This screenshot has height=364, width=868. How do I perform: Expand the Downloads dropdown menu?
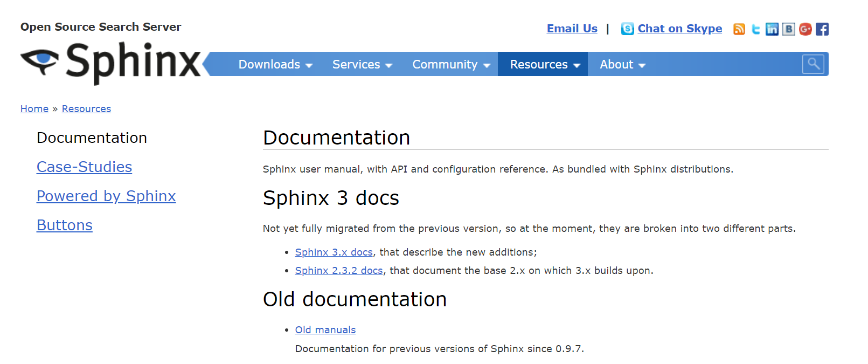[x=275, y=65]
